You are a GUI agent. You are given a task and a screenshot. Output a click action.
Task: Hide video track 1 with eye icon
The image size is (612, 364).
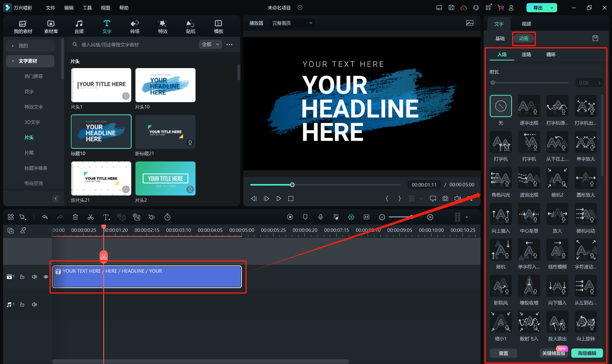point(46,277)
